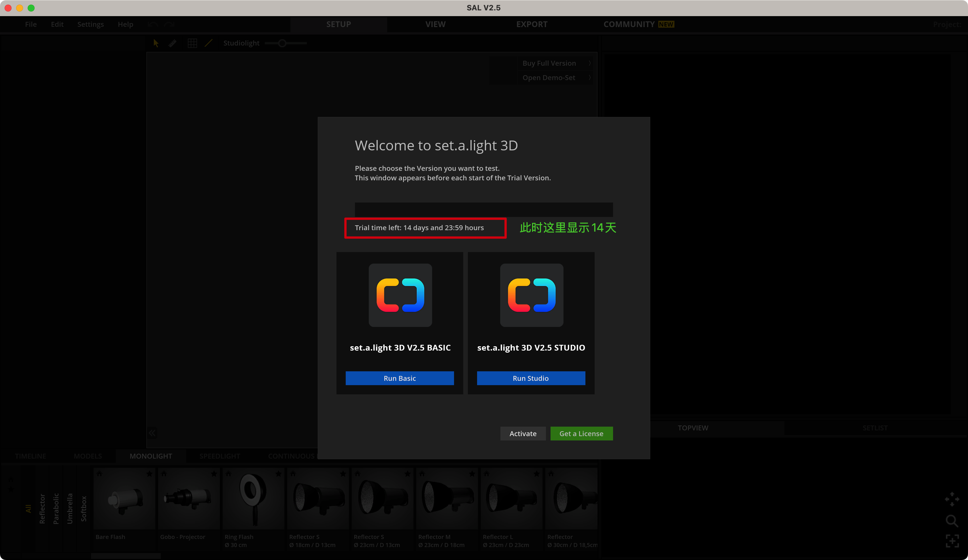Open the Settings menu
968x560 pixels.
90,24
